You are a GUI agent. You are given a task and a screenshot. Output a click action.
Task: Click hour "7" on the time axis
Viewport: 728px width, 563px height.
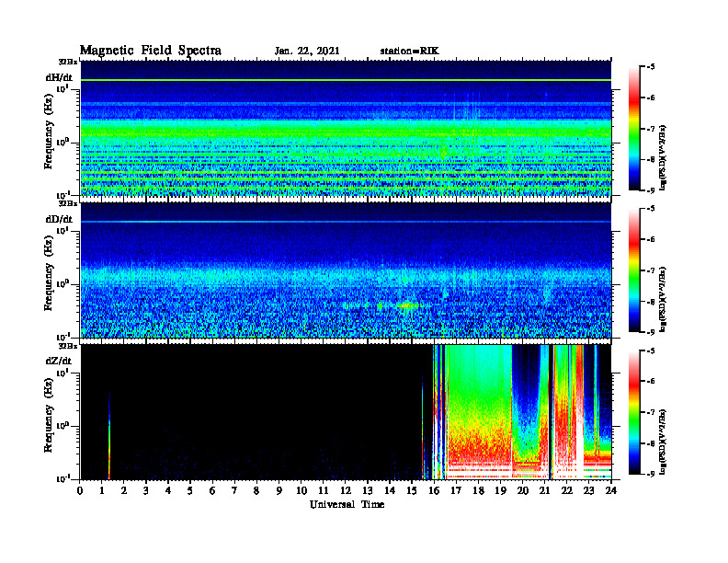(x=234, y=490)
